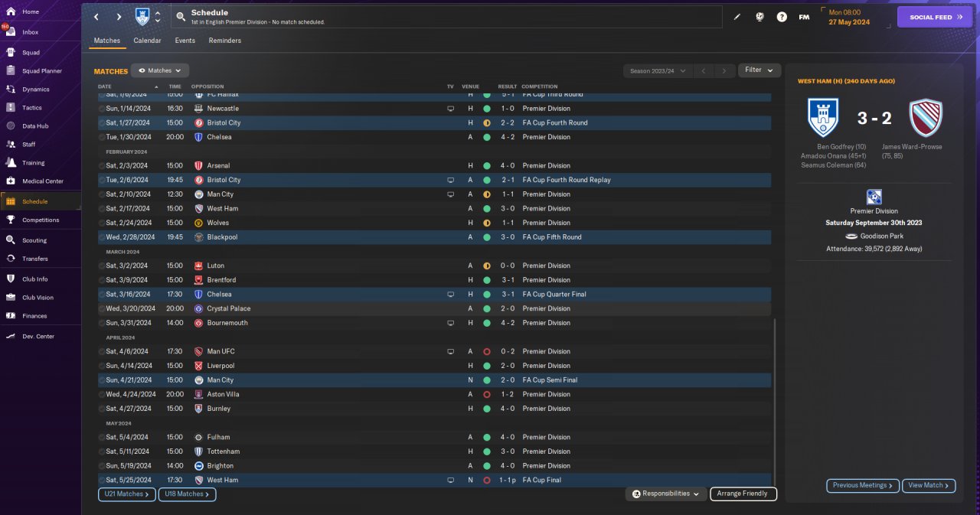
Task: Click the globe icon next to the pencil
Action: [759, 17]
